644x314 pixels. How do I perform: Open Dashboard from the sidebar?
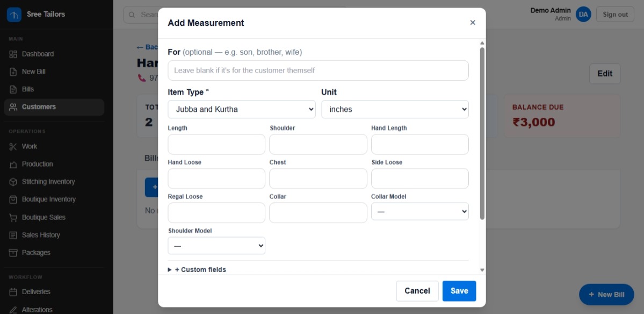tap(54, 54)
